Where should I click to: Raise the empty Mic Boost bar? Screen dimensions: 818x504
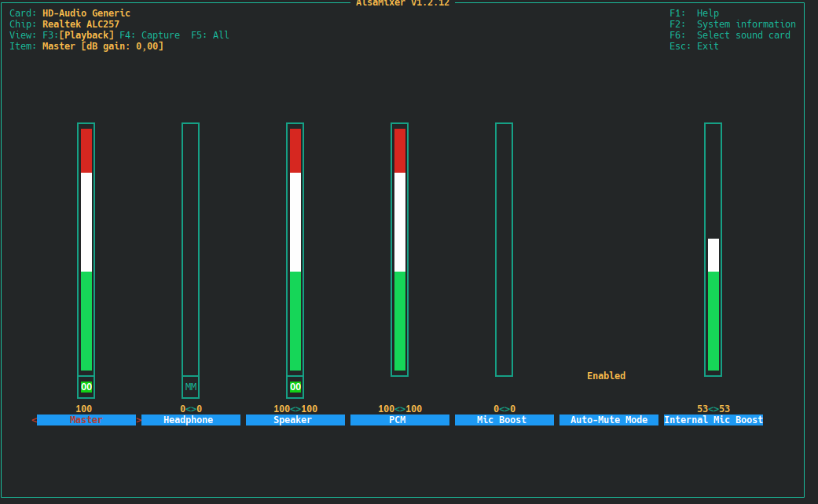(504, 249)
